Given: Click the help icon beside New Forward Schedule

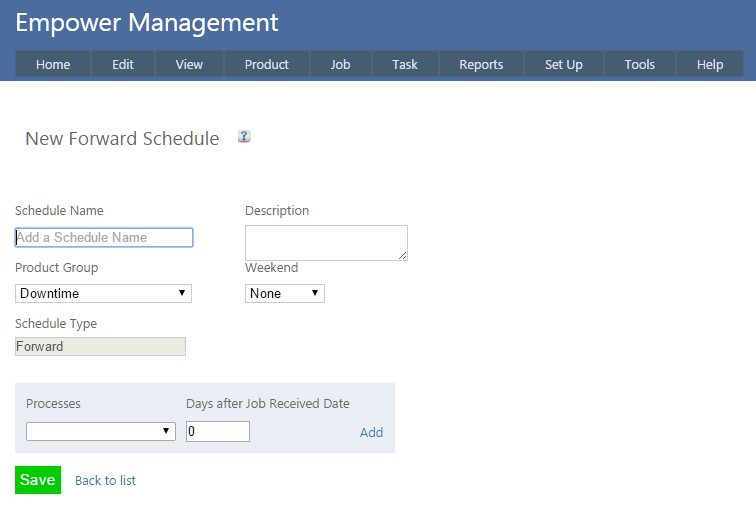Looking at the screenshot, I should point(244,137).
